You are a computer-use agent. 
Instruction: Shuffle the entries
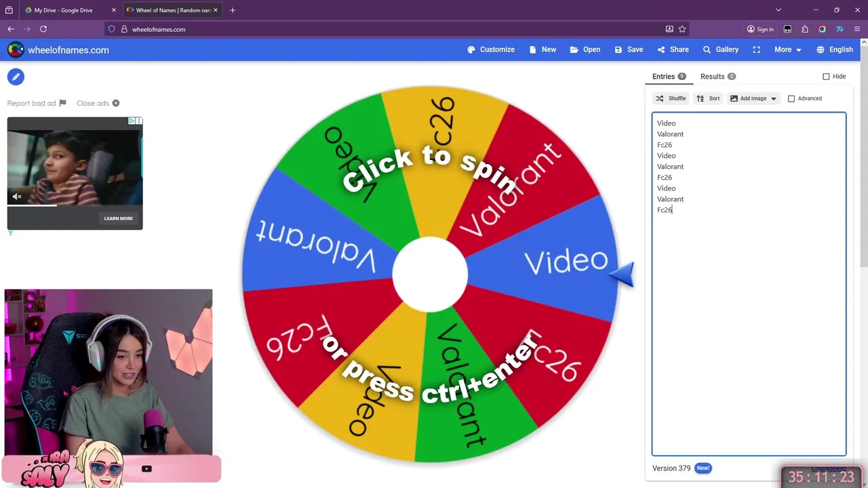(670, 98)
